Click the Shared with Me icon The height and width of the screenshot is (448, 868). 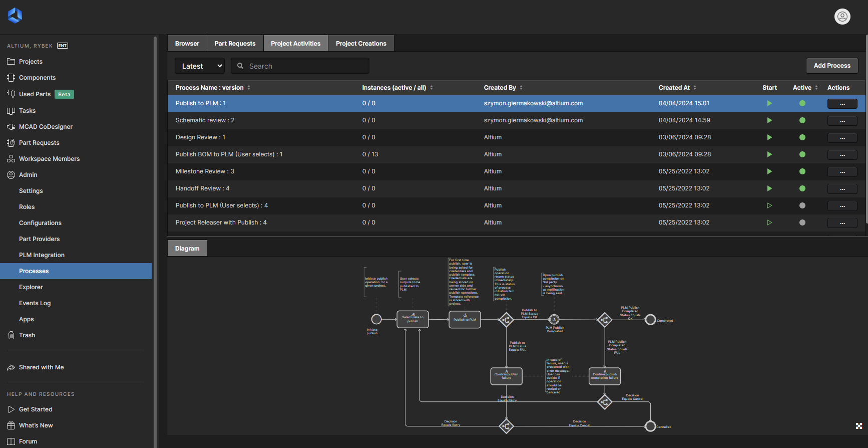pyautogui.click(x=11, y=367)
